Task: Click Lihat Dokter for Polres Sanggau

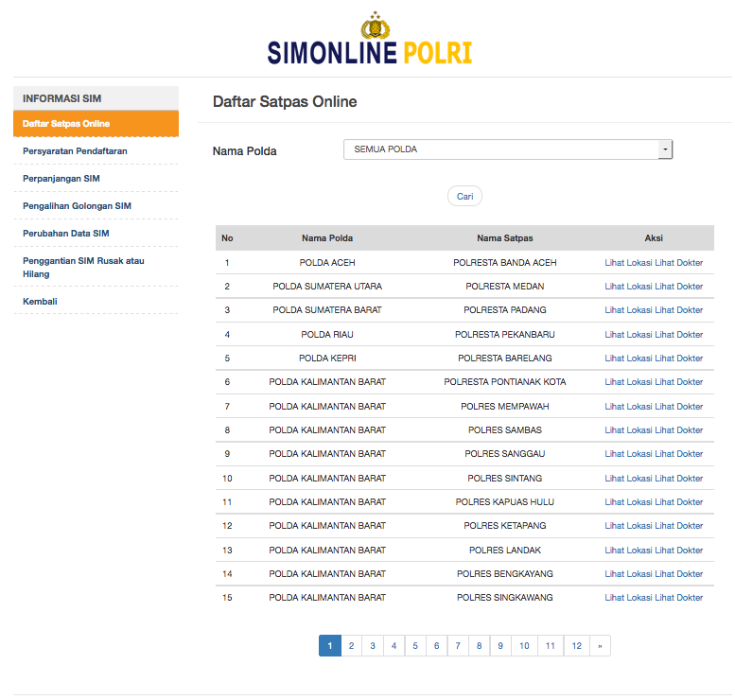Action: click(x=679, y=453)
